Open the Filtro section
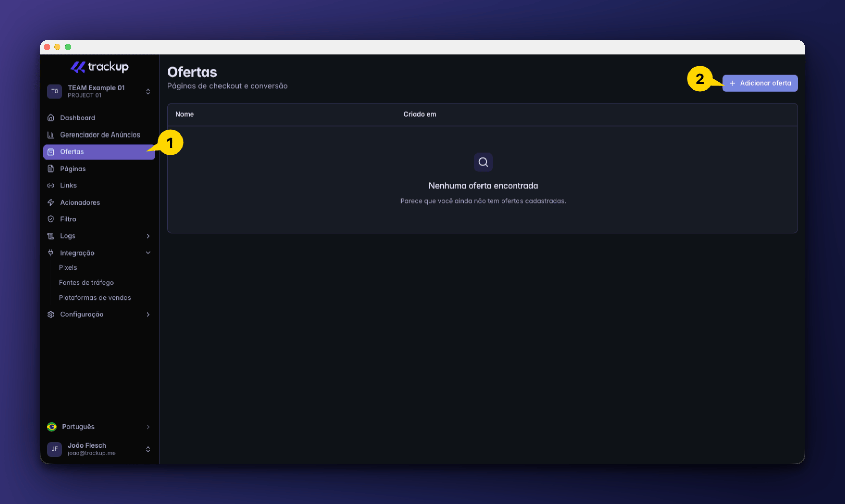Screen dimensions: 845x504 (99, 219)
